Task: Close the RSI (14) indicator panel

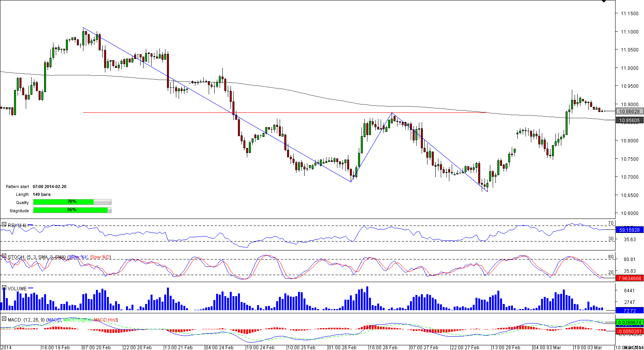Action: (4, 225)
